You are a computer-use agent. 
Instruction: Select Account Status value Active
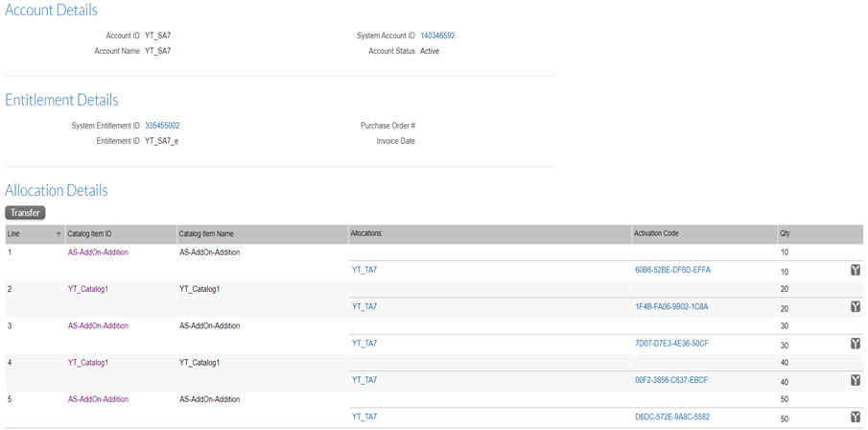tap(430, 51)
